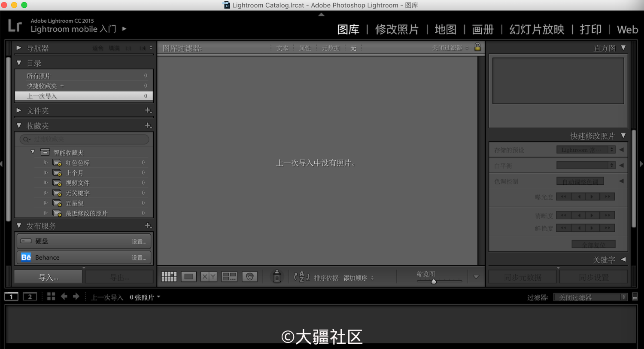This screenshot has height=349, width=644.
Task: Select the Survey view icon
Action: point(229,276)
